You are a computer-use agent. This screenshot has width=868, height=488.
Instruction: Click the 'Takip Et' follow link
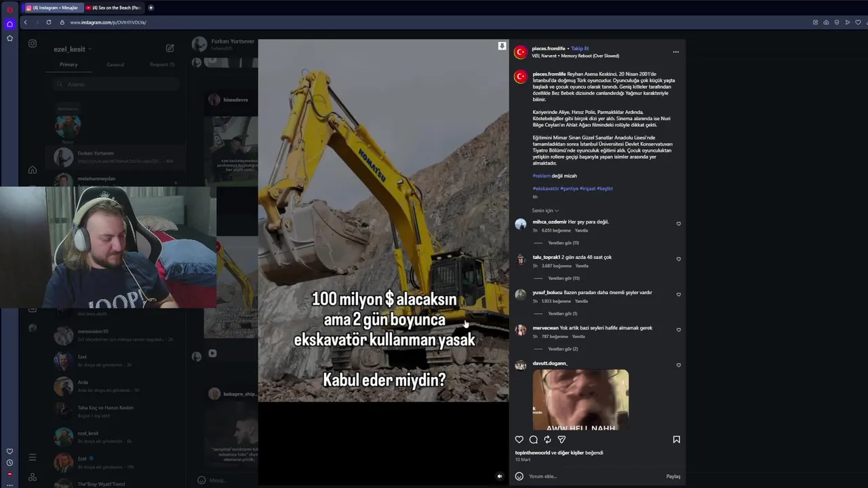(x=580, y=49)
